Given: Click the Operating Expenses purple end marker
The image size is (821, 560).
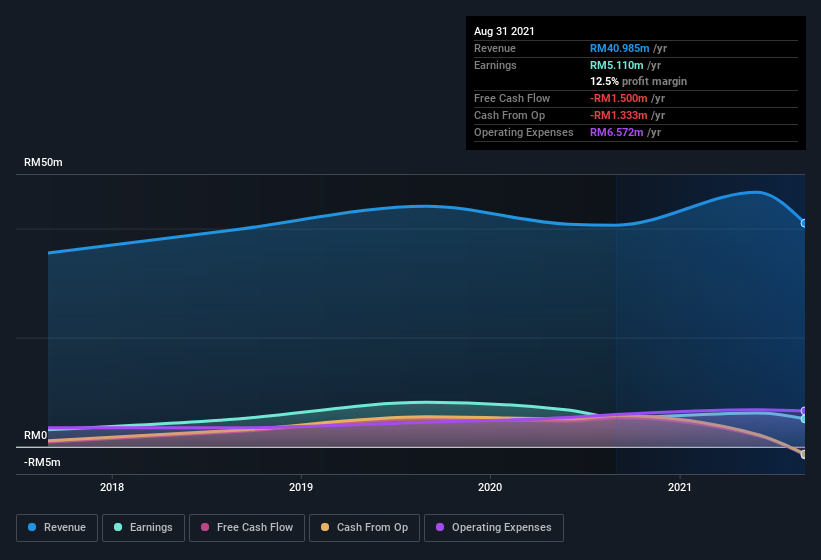Looking at the screenshot, I should [x=804, y=411].
